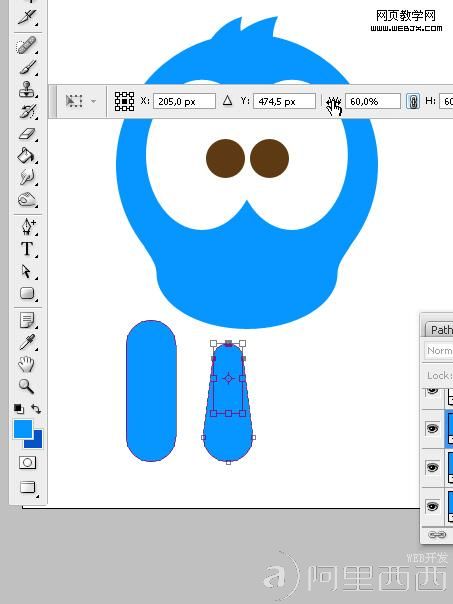Viewport: 453px width, 604px height.
Task: Select the Paint Bucket tool
Action: click(27, 156)
